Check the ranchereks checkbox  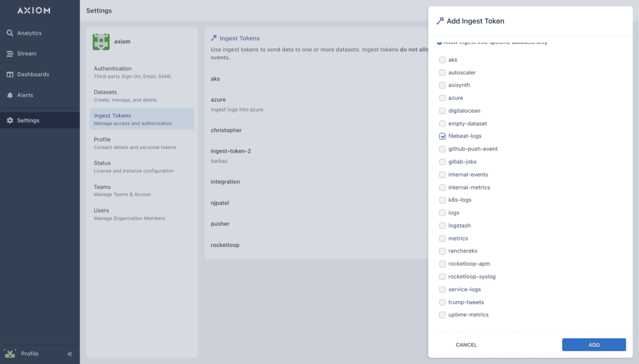tap(442, 251)
